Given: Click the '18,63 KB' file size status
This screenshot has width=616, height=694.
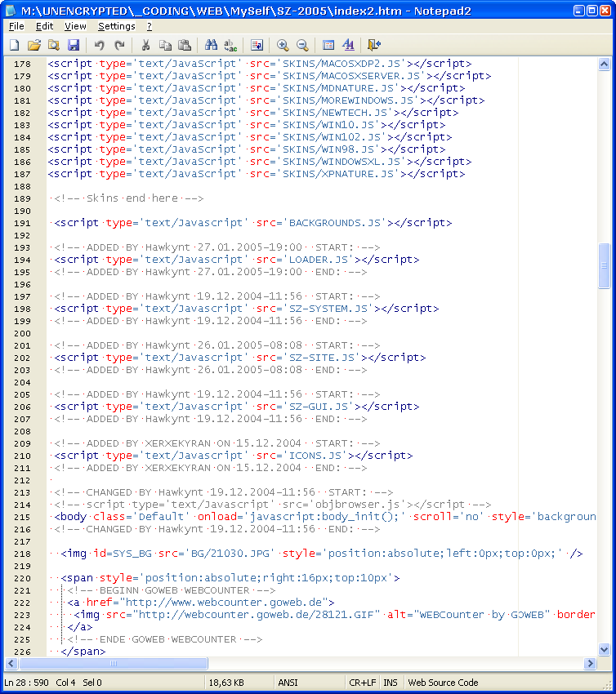Looking at the screenshot, I should click(x=226, y=683).
